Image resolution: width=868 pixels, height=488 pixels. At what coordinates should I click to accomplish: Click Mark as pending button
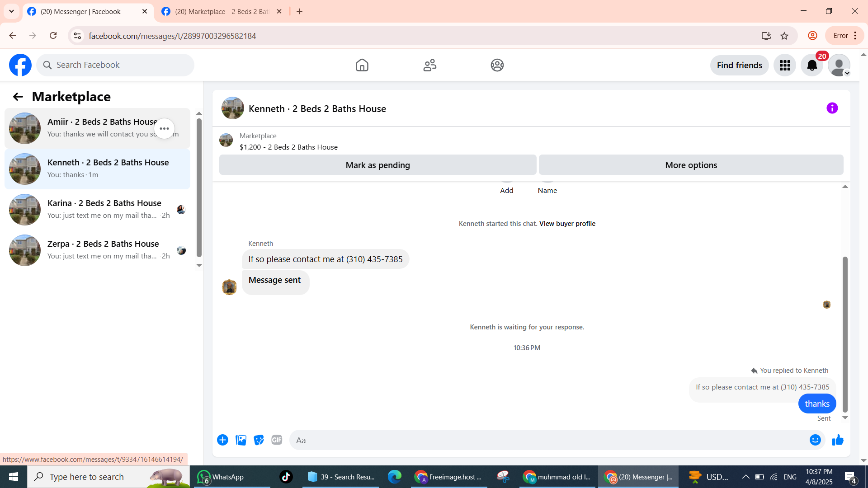[x=377, y=165]
